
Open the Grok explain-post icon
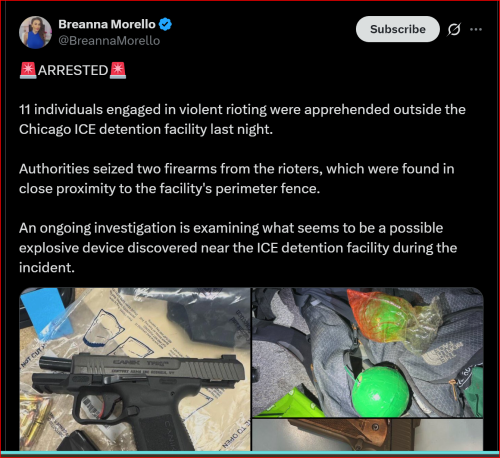click(454, 29)
